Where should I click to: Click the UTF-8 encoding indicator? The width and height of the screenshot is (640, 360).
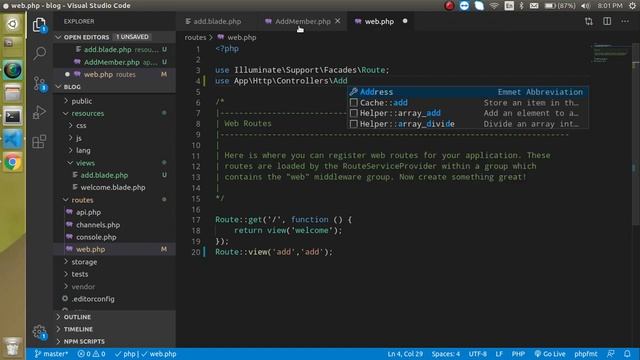pyautogui.click(x=478, y=354)
